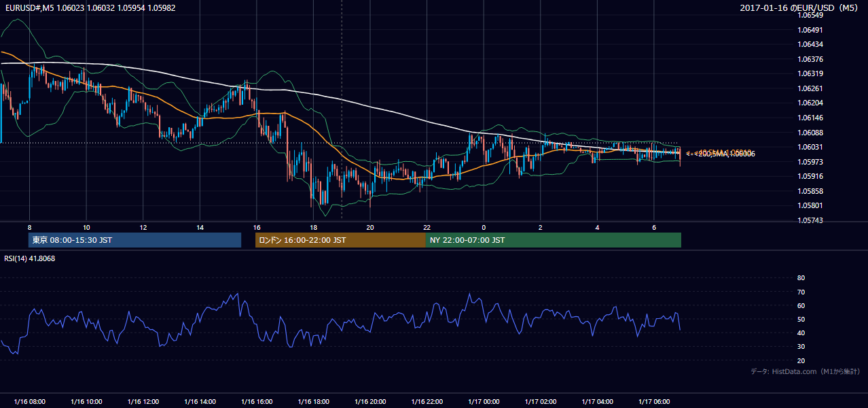Click price axis value 1.05916
868x408 pixels.
pyautogui.click(x=810, y=176)
